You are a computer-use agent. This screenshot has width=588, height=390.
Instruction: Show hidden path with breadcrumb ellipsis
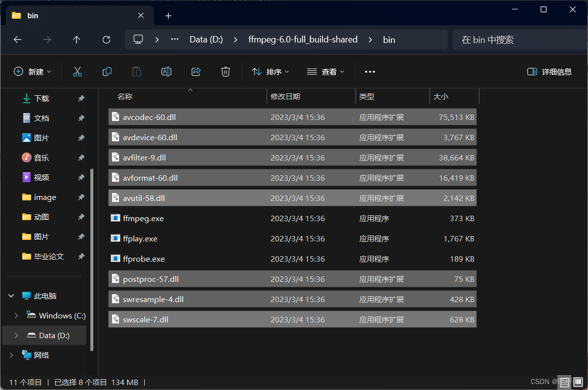click(x=175, y=39)
